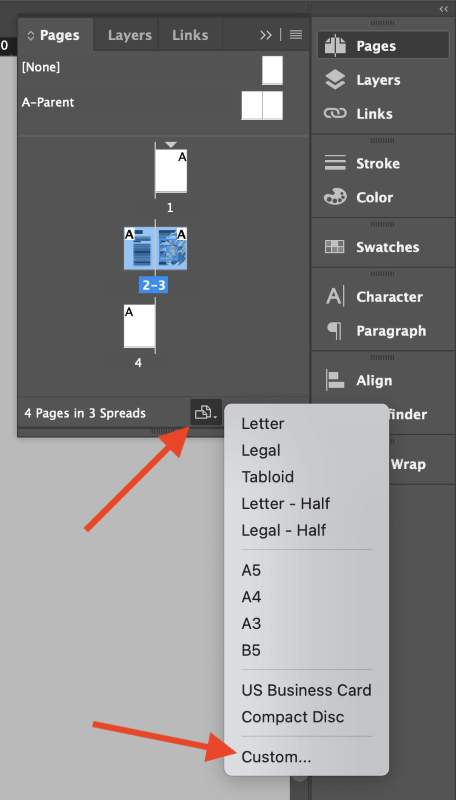Select A4 page size option
This screenshot has width=456, height=800.
click(x=251, y=596)
